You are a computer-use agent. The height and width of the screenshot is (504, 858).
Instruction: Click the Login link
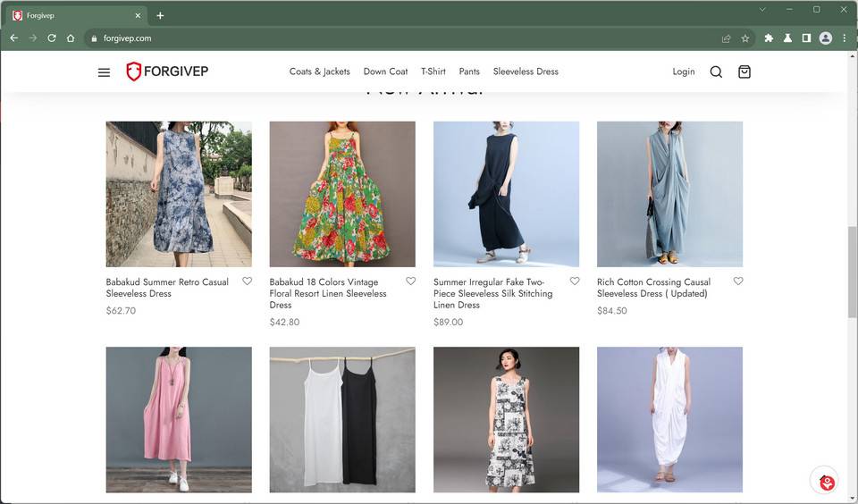(683, 71)
